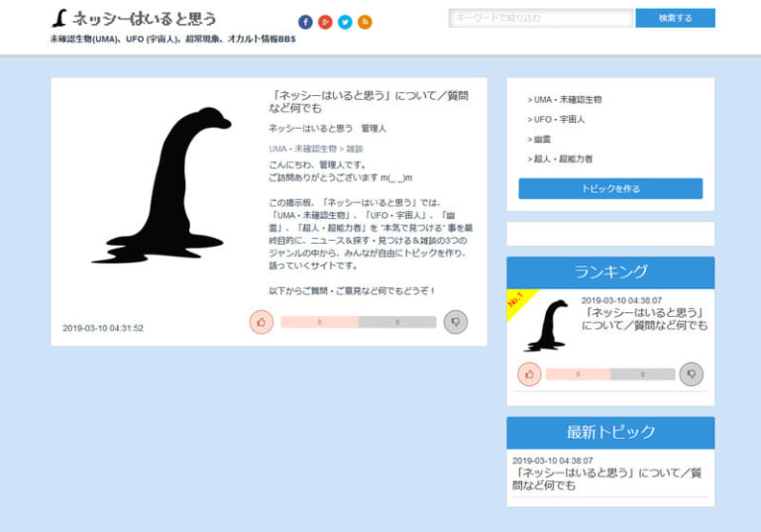Dislike the main post with thumbs-down
Screen dimensions: 761x532
click(x=455, y=322)
